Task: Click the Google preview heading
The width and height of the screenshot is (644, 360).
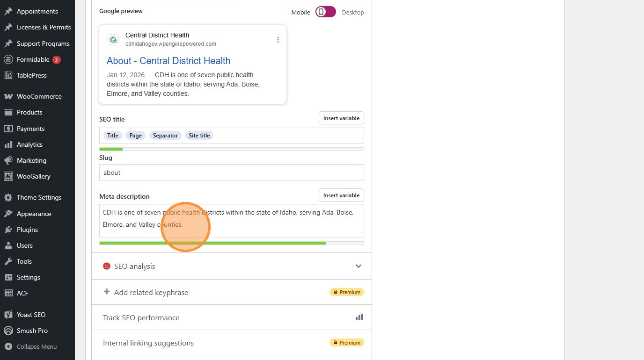Action: (121, 11)
